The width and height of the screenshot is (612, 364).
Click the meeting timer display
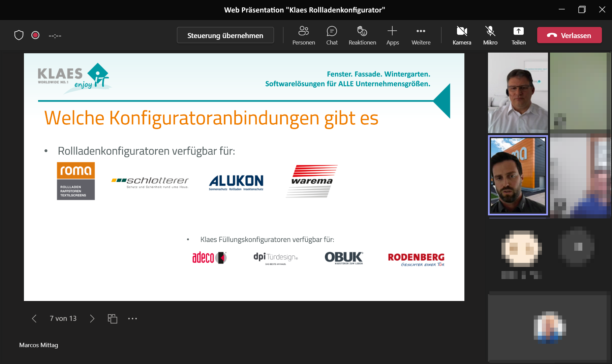pos(55,35)
